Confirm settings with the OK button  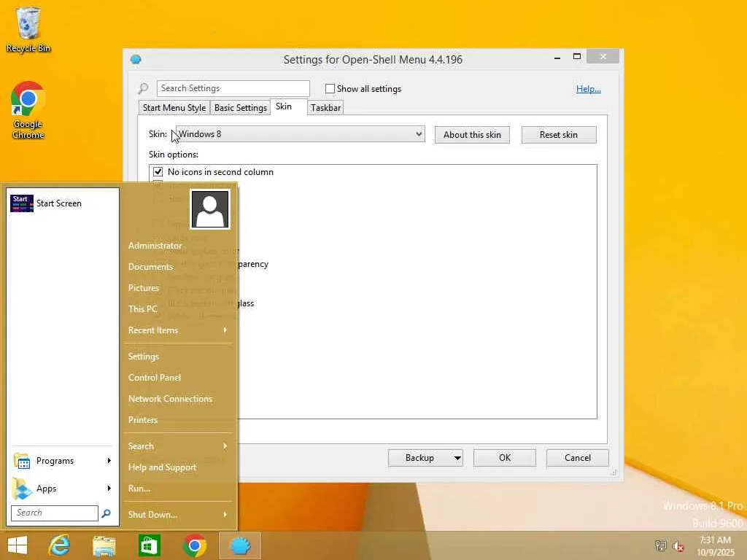pos(505,458)
